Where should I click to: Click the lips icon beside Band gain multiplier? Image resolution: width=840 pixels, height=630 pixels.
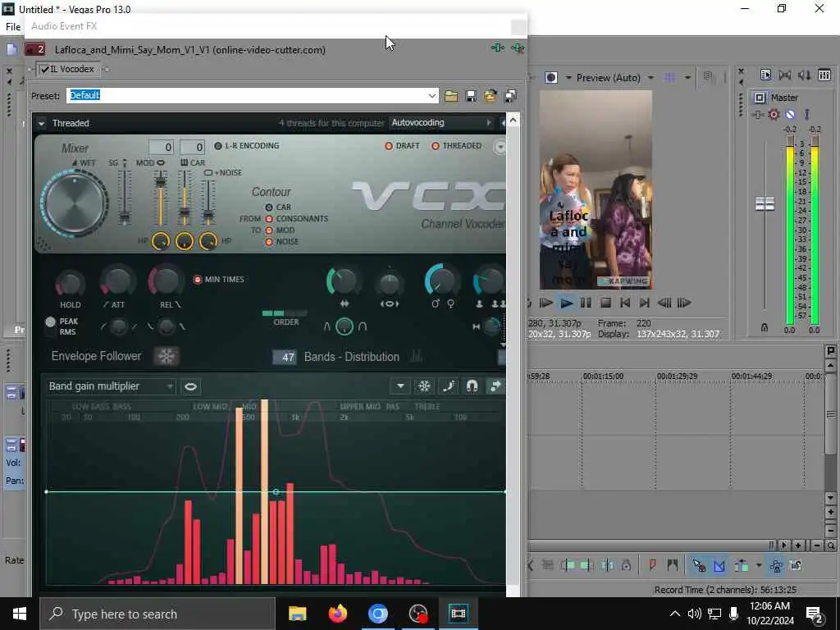pyautogui.click(x=190, y=386)
